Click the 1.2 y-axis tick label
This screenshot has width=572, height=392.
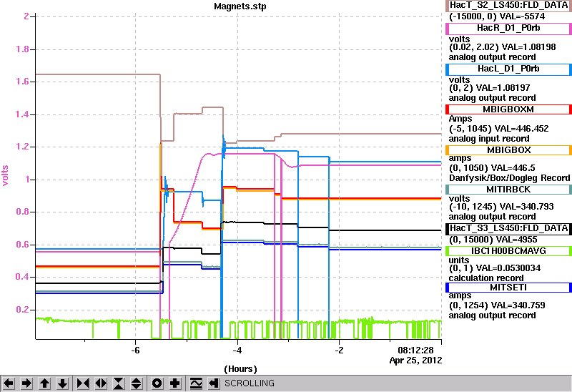(22, 147)
